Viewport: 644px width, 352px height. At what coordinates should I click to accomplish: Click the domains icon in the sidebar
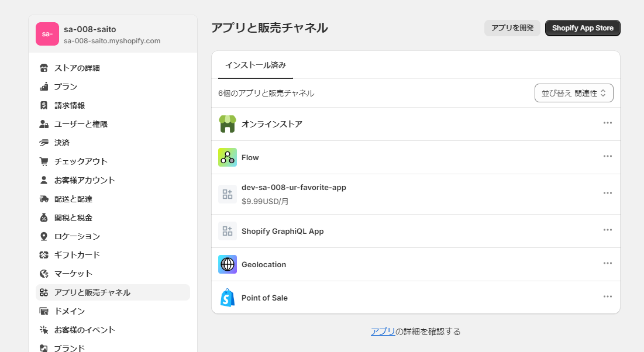point(44,311)
